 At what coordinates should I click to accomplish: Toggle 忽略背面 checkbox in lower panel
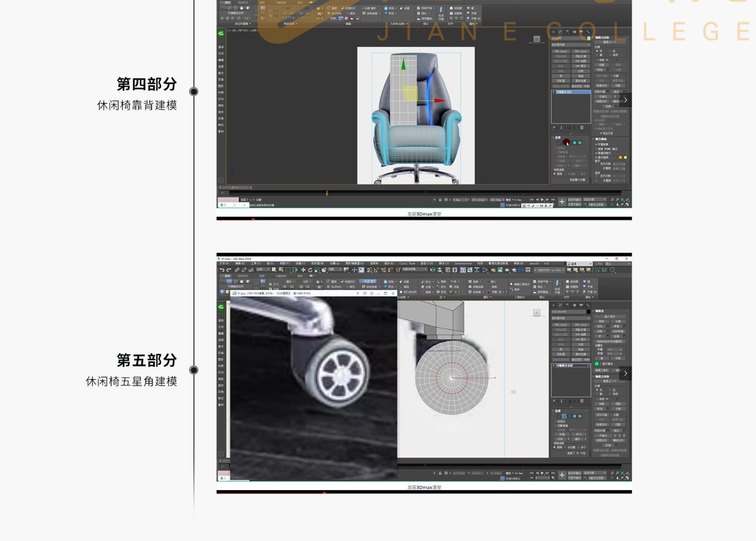point(556,425)
